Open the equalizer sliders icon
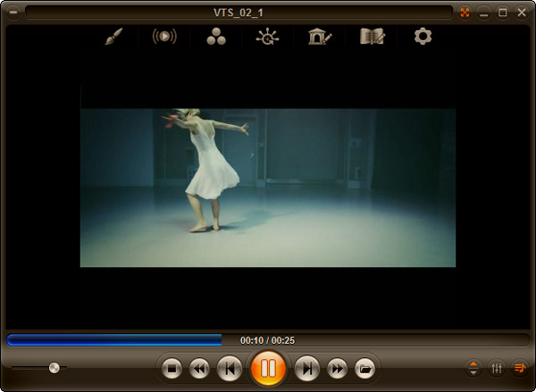The height and width of the screenshot is (392, 536). (x=497, y=368)
